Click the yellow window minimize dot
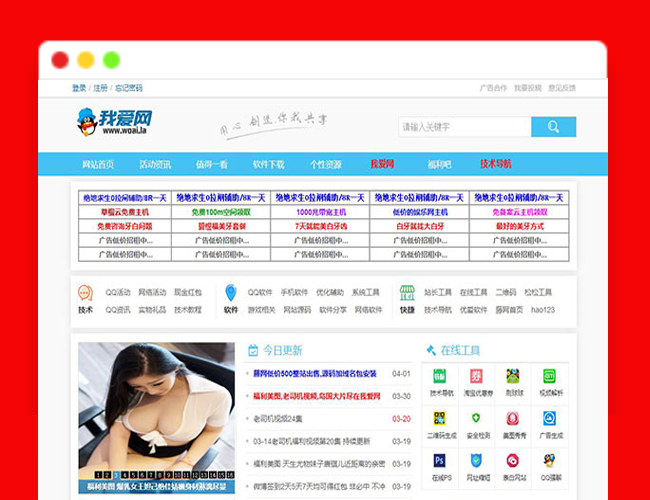This screenshot has width=650, height=500. 86,60
